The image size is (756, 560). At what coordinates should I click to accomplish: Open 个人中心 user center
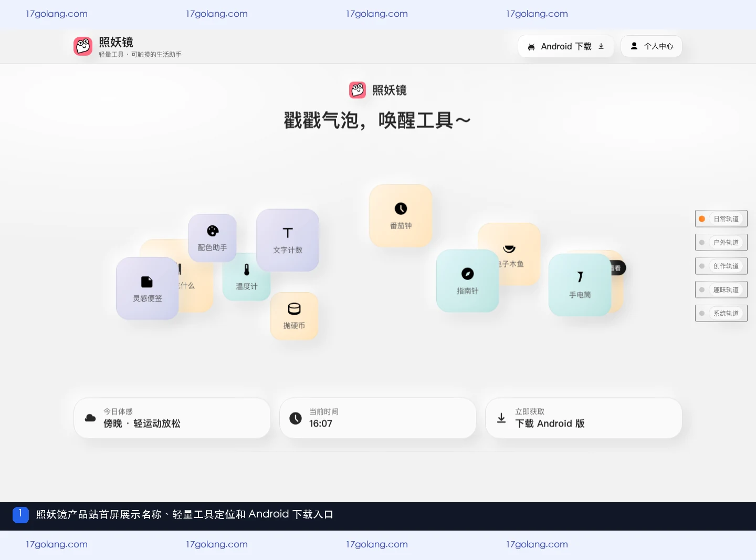(652, 46)
